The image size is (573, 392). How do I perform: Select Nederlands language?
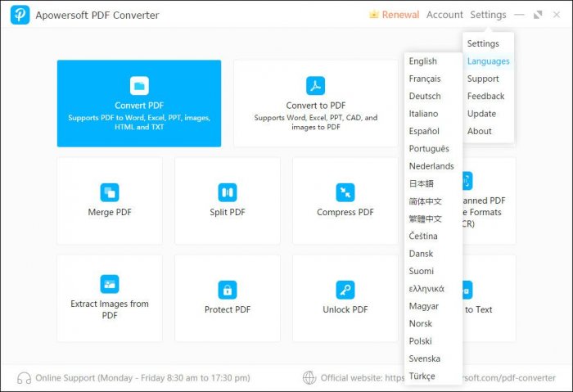pos(433,166)
